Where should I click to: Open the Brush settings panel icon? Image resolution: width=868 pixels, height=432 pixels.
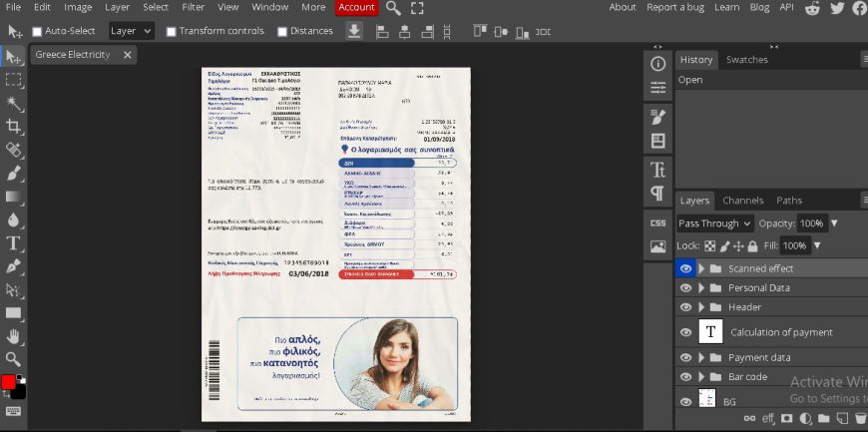tap(657, 117)
